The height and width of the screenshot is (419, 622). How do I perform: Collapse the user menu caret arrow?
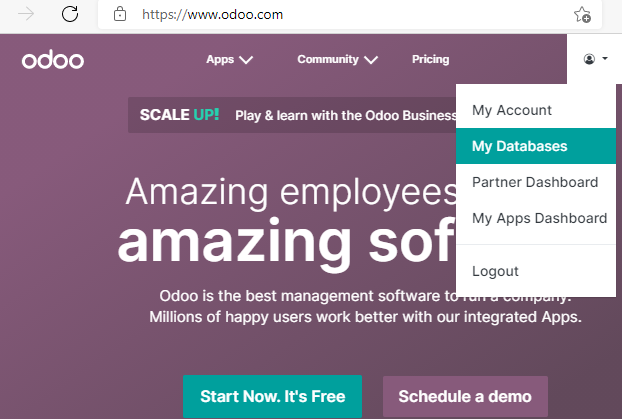pos(605,59)
